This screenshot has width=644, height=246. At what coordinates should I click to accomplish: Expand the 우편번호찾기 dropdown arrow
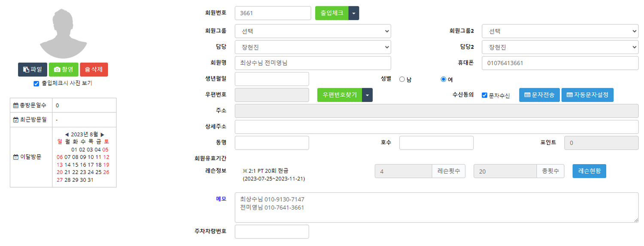(x=368, y=95)
